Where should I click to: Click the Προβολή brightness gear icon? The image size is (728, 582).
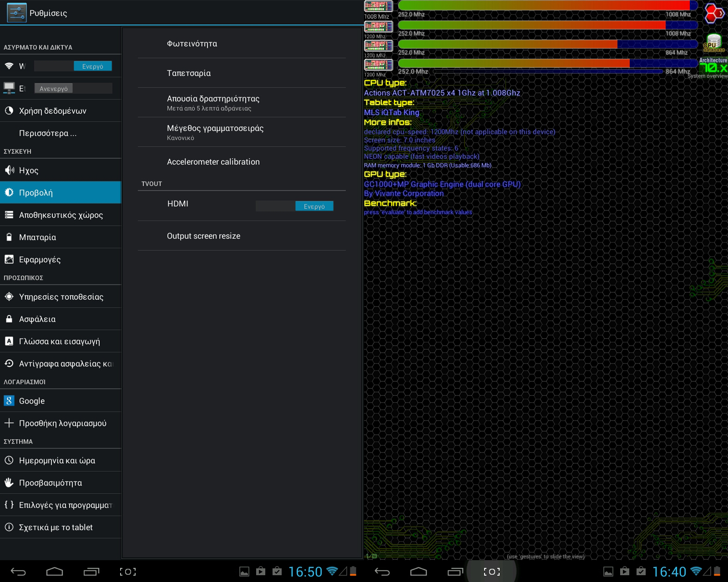tap(9, 192)
